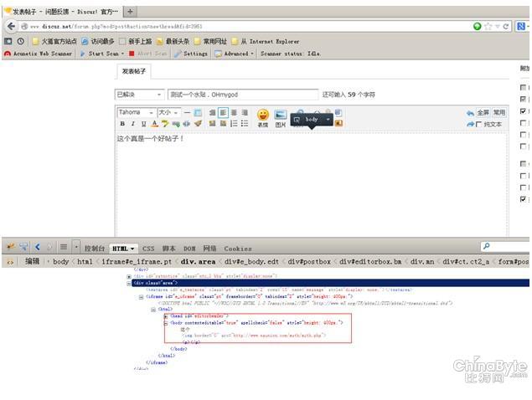Click the green go button in address bar
The image size is (532, 400).
pyautogui.click(x=477, y=26)
